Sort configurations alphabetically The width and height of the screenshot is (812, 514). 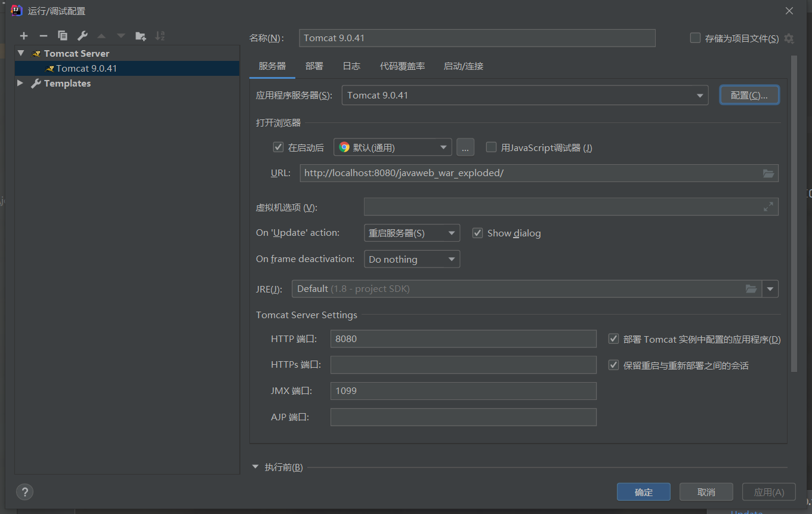point(160,36)
